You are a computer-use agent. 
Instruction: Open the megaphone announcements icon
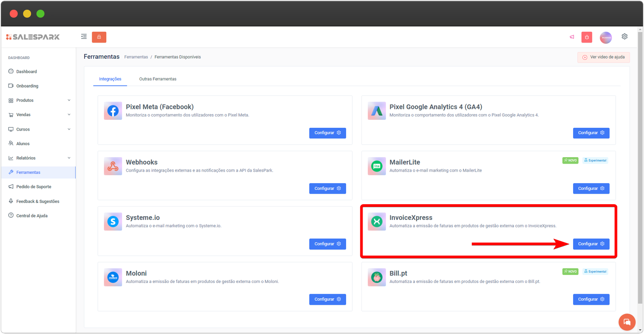(x=572, y=37)
